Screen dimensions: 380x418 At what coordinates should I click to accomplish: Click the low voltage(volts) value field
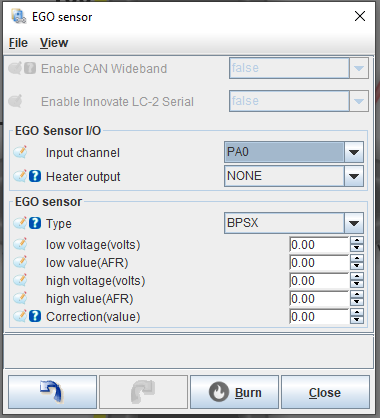pos(319,245)
